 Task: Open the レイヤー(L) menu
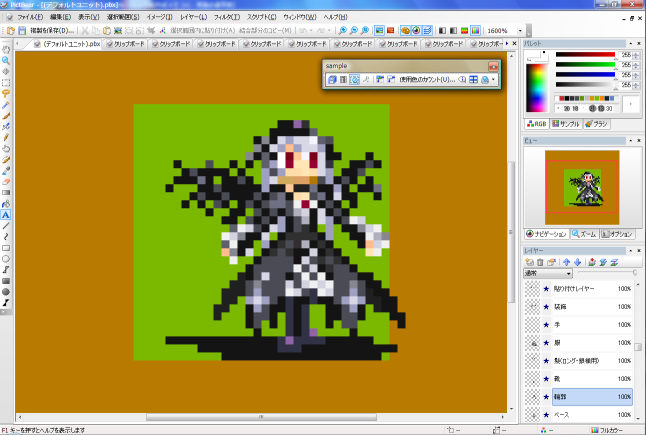tap(194, 17)
